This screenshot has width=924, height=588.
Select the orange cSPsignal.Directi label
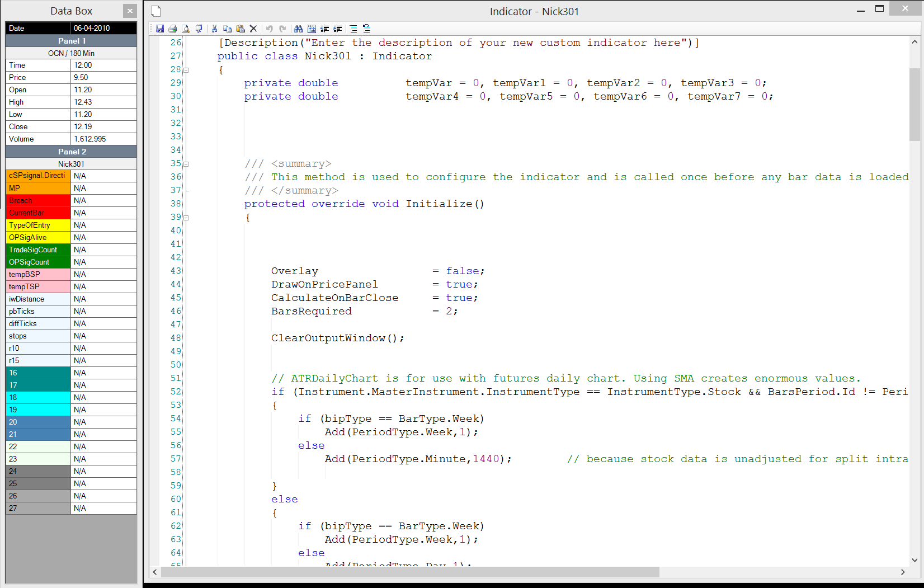pyautogui.click(x=38, y=176)
